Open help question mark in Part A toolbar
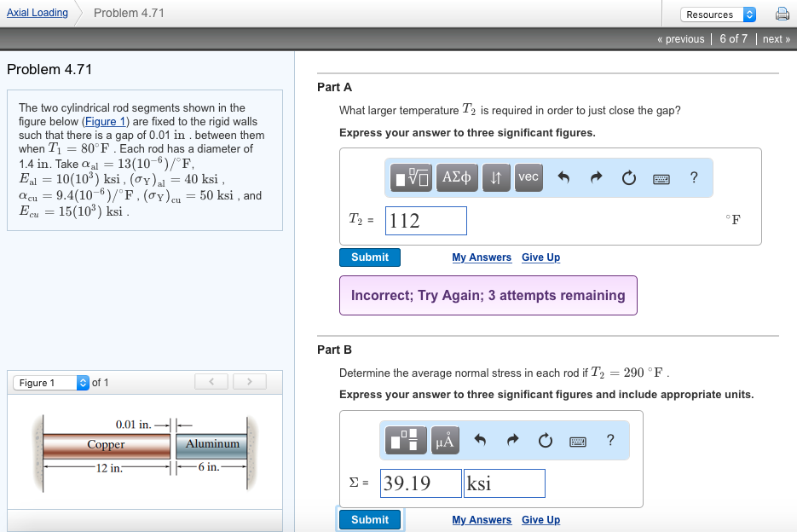Viewport: 797px width, 532px height. [x=694, y=177]
